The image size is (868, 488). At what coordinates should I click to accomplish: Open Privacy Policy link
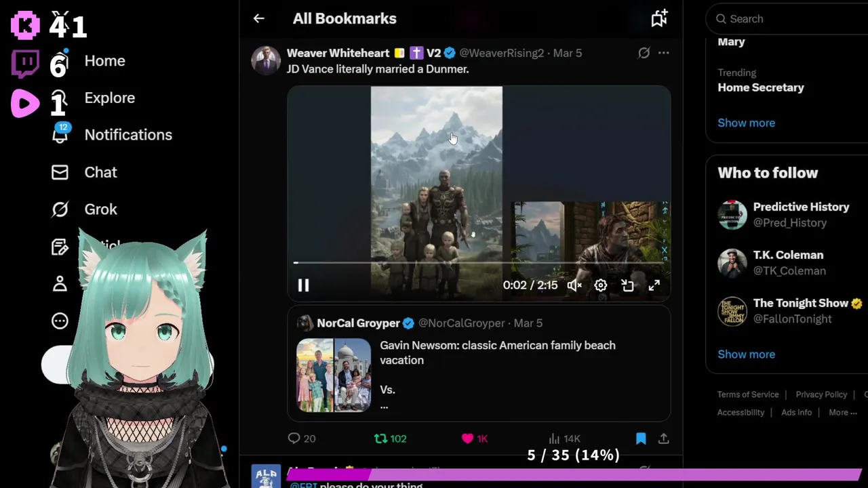[821, 394]
